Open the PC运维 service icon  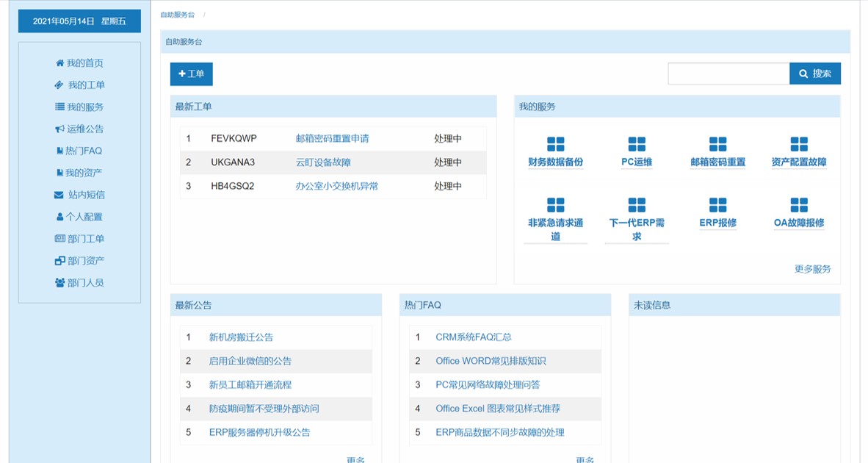pyautogui.click(x=637, y=144)
